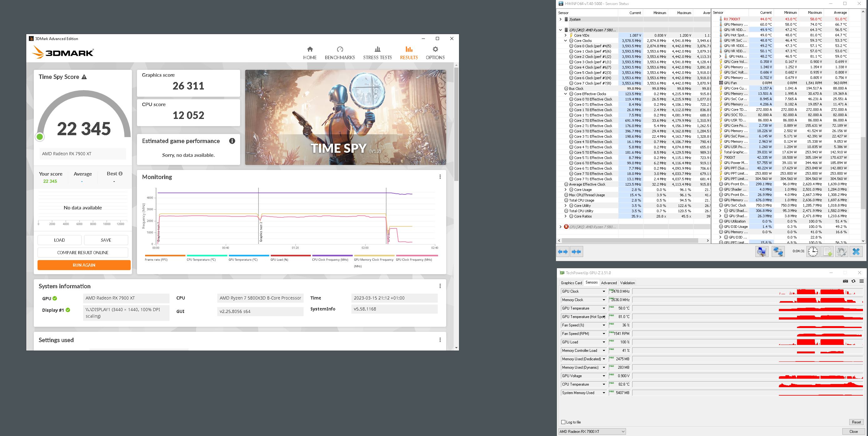Open the Advanced tab in GPU-Z
This screenshot has height=436, width=868.
click(x=608, y=283)
